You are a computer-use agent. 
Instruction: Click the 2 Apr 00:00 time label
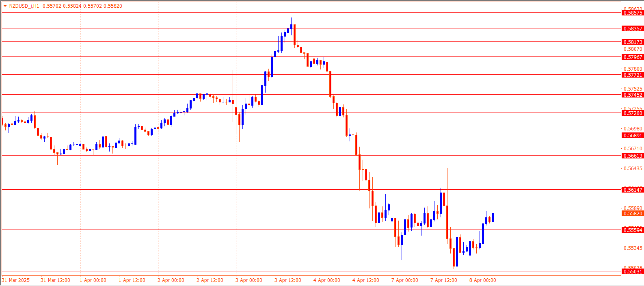[x=171, y=280]
